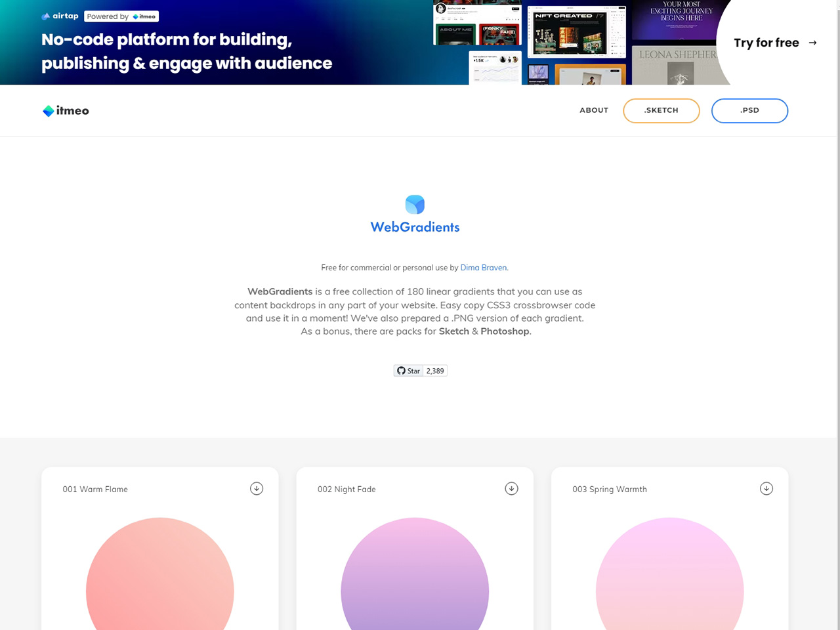This screenshot has height=630, width=840.
Task: Click the WebGradients blue cube logo
Action: pos(415,205)
